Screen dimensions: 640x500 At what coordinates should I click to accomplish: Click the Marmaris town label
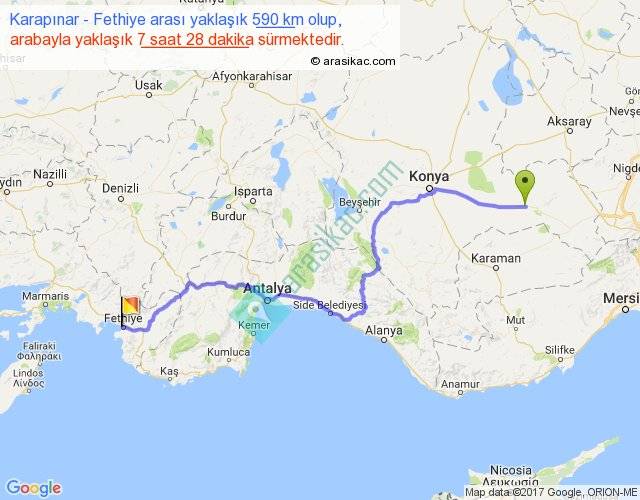45,296
